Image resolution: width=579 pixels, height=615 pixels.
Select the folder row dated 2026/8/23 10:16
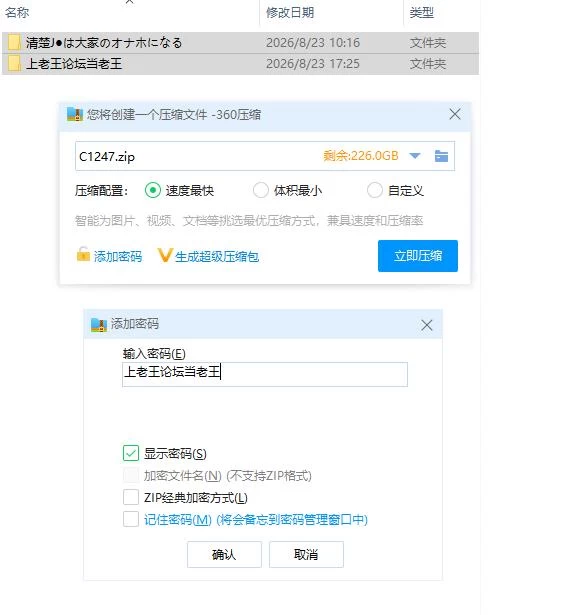click(240, 42)
